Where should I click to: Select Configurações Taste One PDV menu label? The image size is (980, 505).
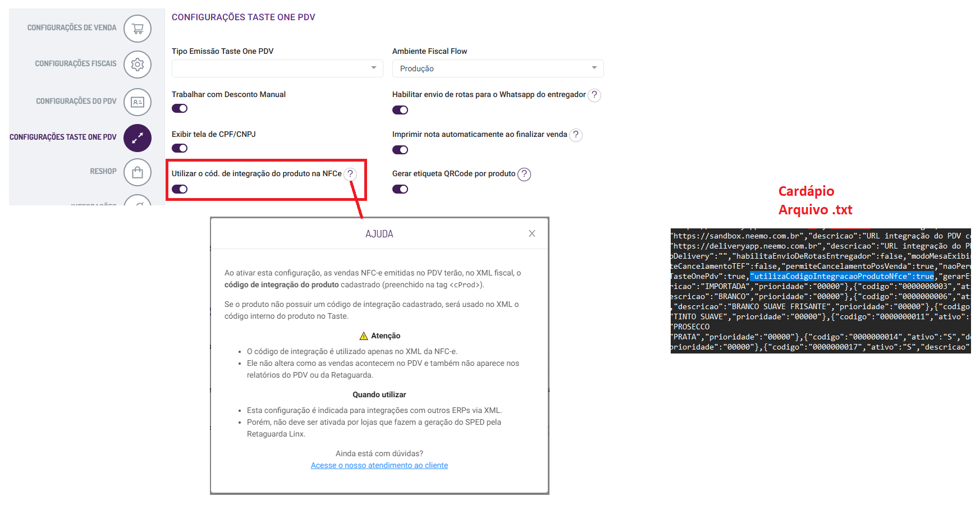pos(63,137)
